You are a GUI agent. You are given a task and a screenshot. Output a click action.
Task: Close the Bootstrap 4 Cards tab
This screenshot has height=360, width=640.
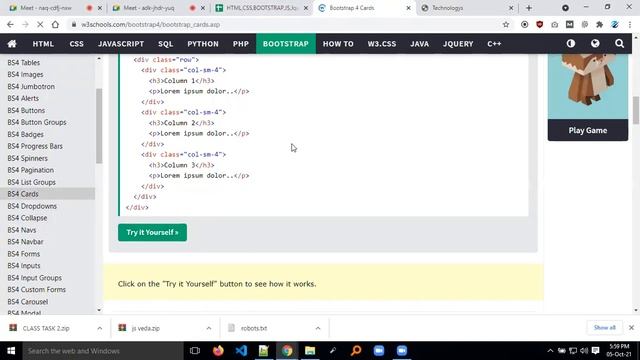(408, 8)
